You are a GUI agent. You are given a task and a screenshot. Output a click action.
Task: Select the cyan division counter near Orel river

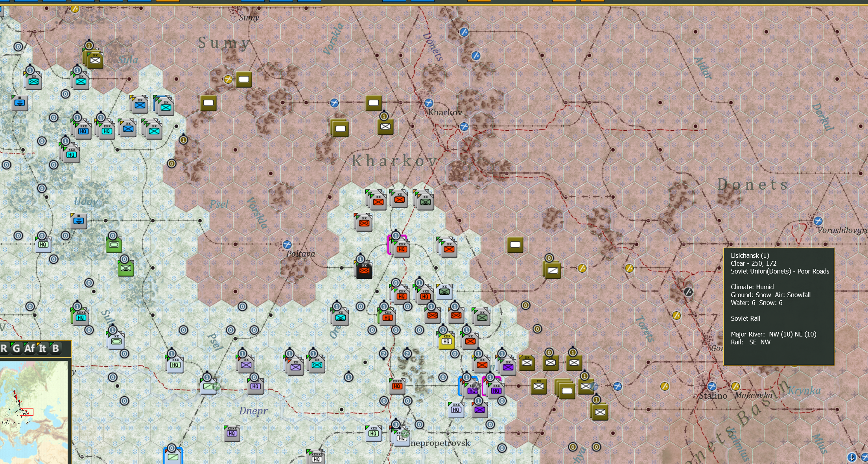point(340,318)
